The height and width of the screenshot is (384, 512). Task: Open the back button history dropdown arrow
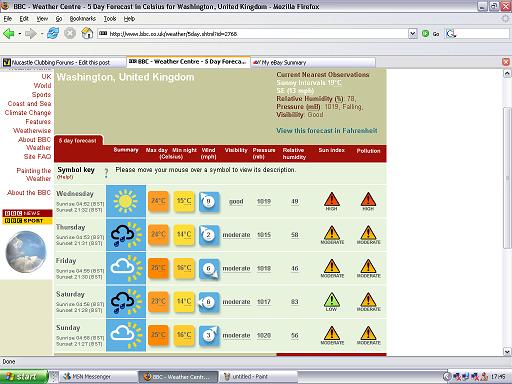[x=20, y=34]
